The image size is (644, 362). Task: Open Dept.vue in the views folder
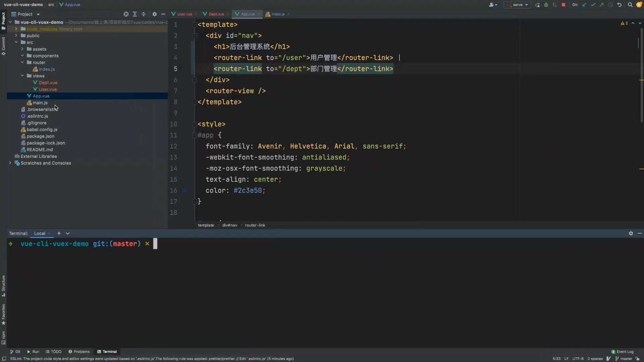coord(48,82)
